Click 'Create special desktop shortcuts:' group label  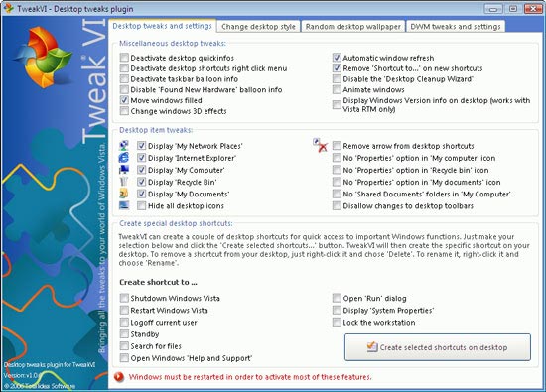176,223
